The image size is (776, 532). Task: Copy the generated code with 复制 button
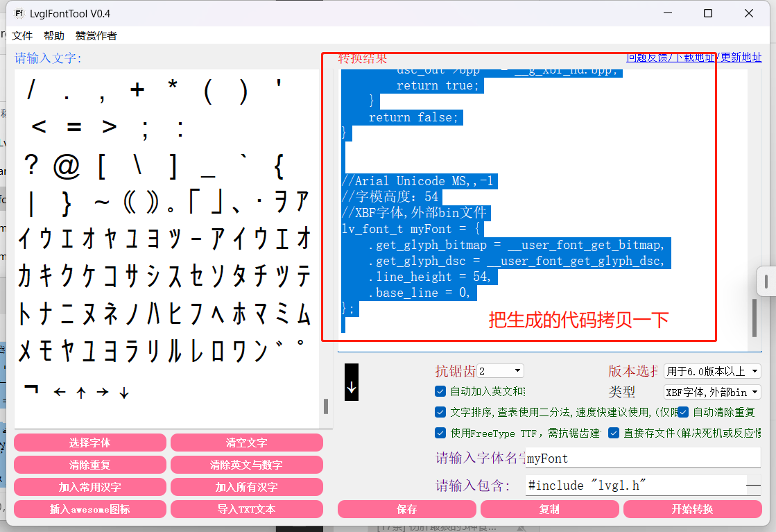click(549, 509)
